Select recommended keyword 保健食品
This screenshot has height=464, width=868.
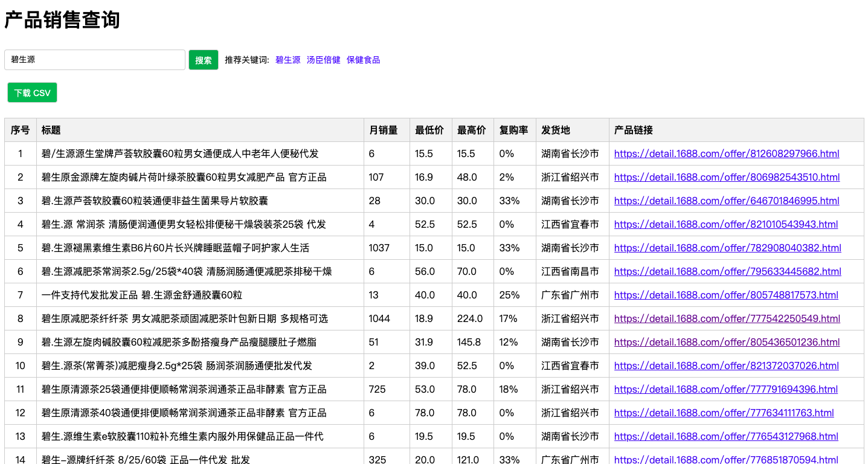click(364, 60)
